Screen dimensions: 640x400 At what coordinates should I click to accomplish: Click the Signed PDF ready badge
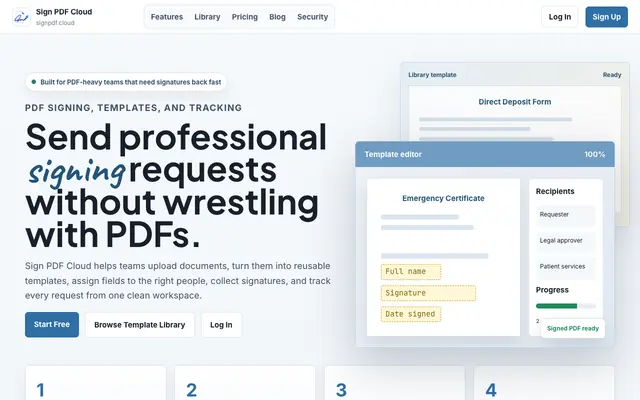[573, 329]
